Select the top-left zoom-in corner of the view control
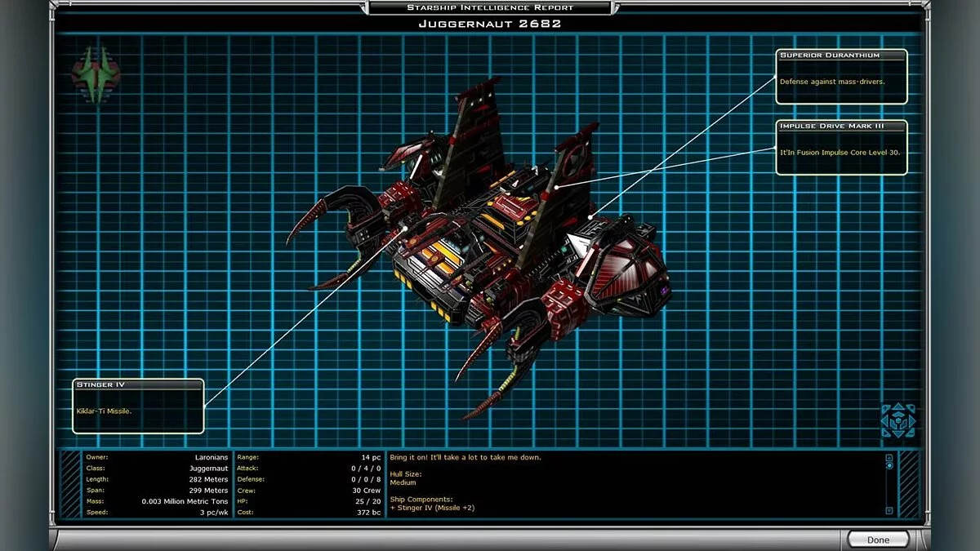This screenshot has height=551, width=980. click(886, 407)
